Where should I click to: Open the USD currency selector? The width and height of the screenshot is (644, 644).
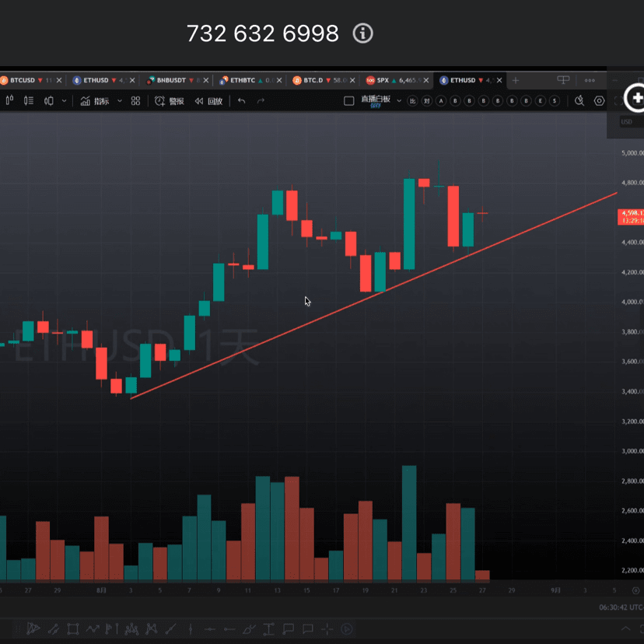pos(626,122)
